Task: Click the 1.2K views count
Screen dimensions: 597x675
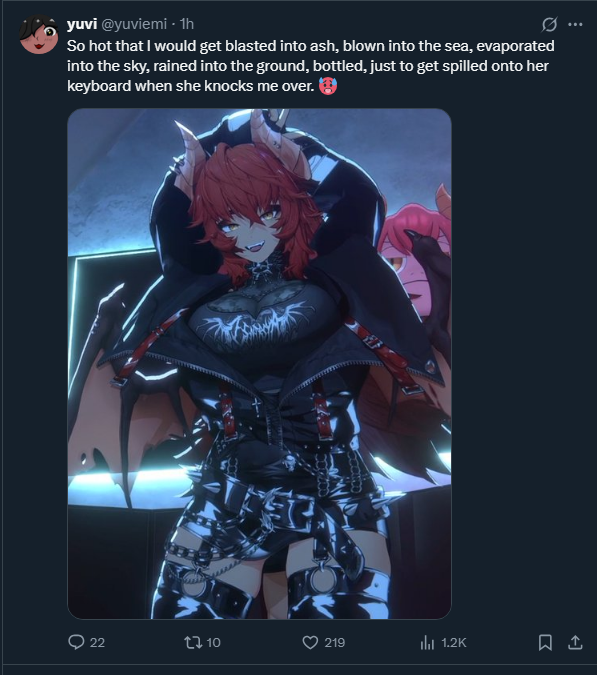Action: tap(454, 643)
